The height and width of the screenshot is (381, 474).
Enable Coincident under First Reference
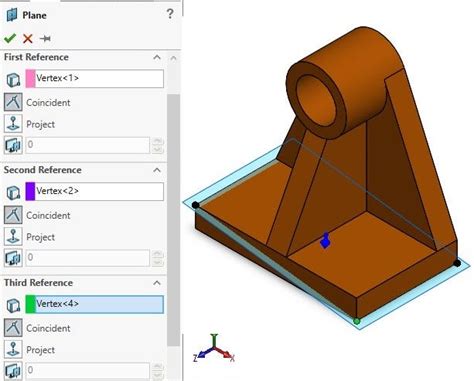click(13, 102)
